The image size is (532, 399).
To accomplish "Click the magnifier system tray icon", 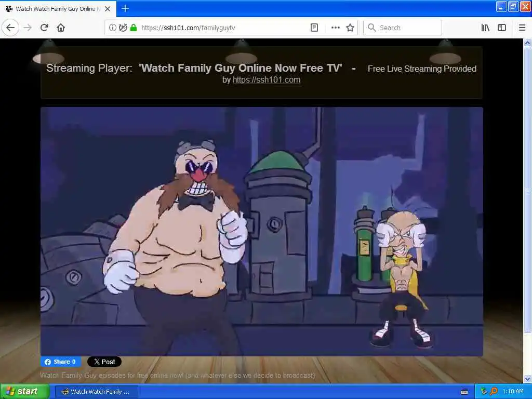I will click(x=494, y=392).
